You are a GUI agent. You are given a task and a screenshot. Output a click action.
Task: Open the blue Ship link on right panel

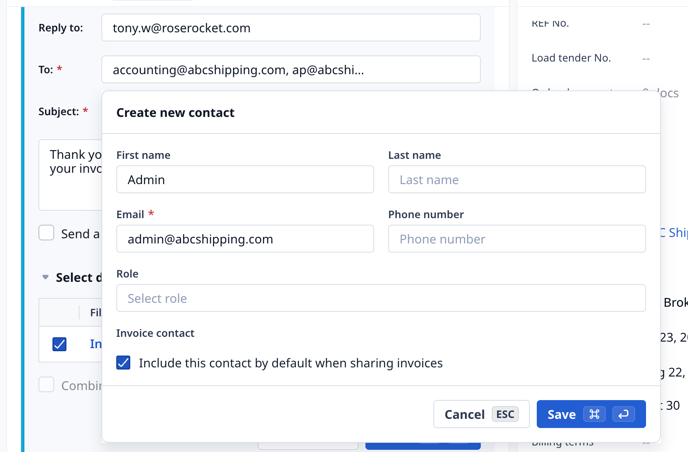coord(674,233)
